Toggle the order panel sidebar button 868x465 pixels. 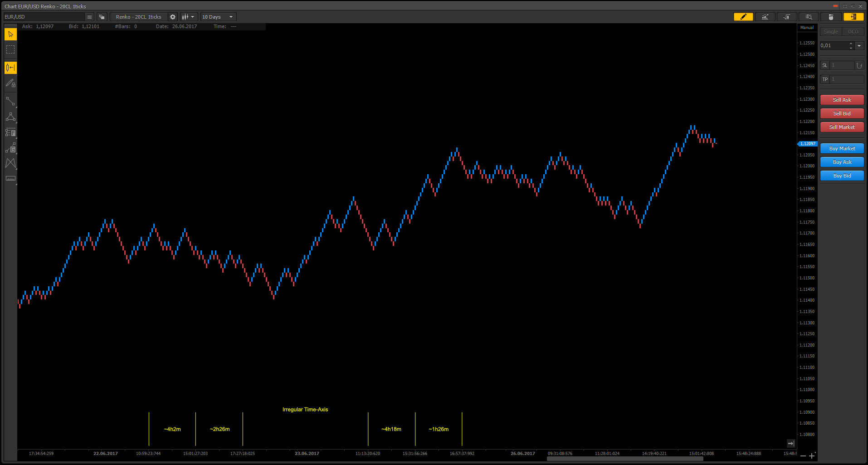(853, 17)
